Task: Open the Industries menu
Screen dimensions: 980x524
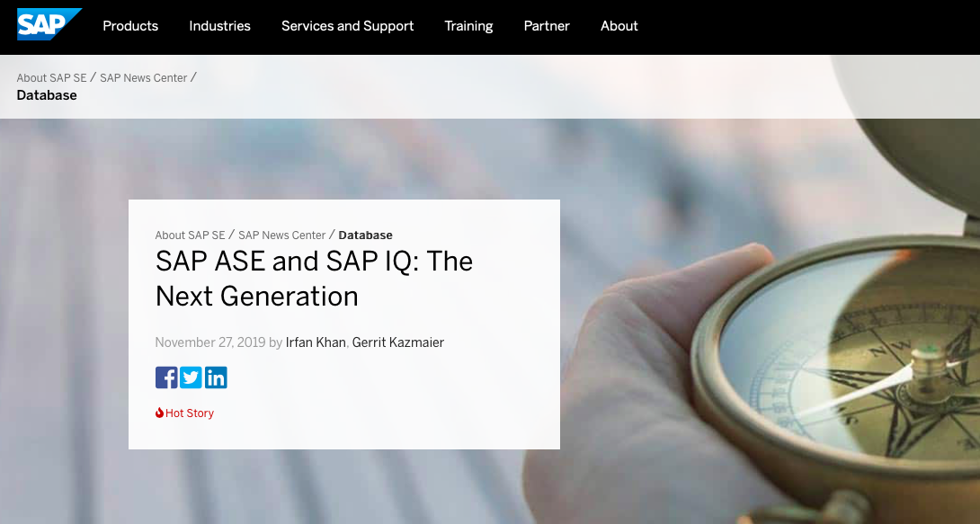Action: [220, 26]
